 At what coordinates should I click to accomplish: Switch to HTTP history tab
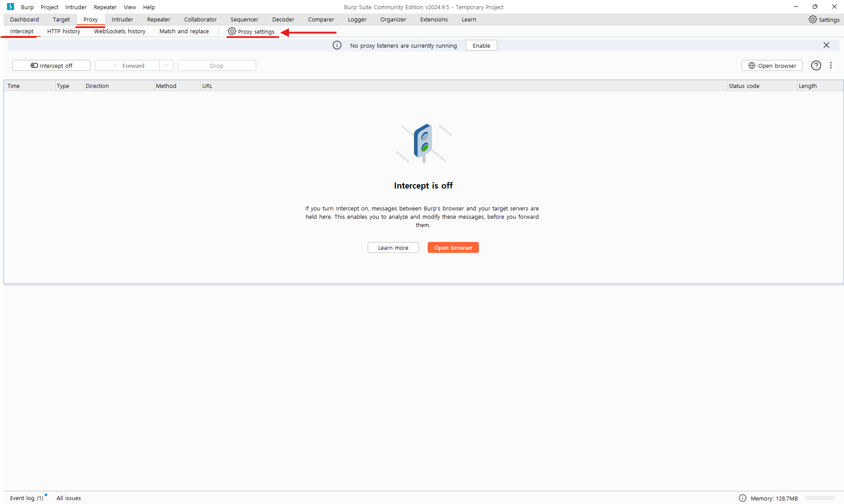click(x=64, y=31)
